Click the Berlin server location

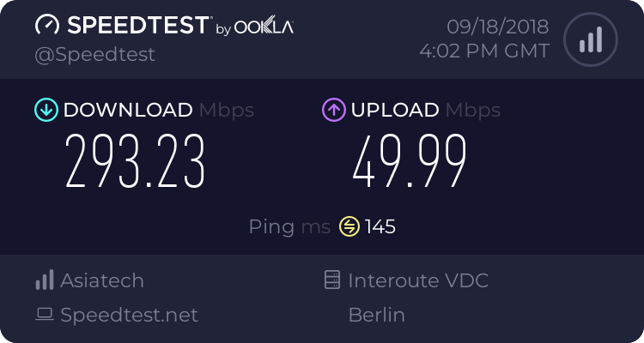pyautogui.click(x=376, y=315)
